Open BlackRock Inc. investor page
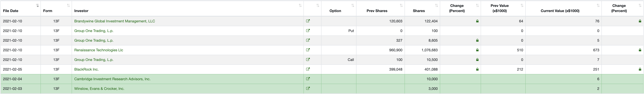 pyautogui.click(x=87, y=69)
